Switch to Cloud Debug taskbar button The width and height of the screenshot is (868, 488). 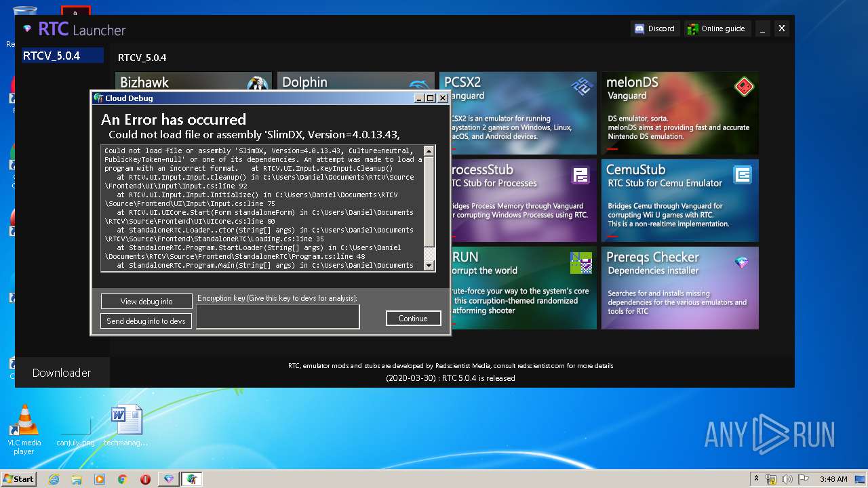[192, 479]
